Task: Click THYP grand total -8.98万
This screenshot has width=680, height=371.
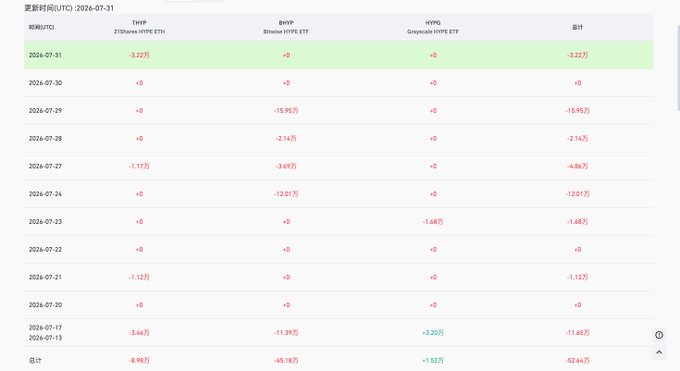Action: coord(139,361)
